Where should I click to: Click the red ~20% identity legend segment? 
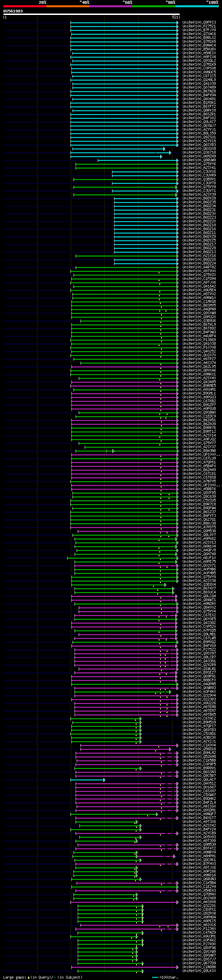[25, 6]
